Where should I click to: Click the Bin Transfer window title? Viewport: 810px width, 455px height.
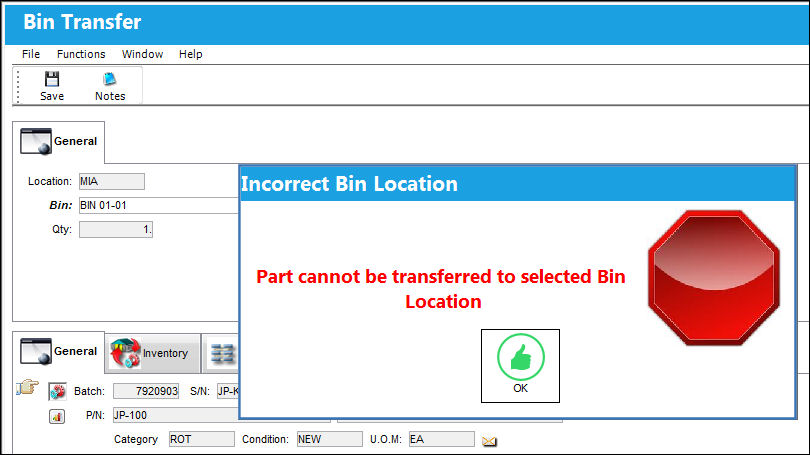[x=82, y=22]
